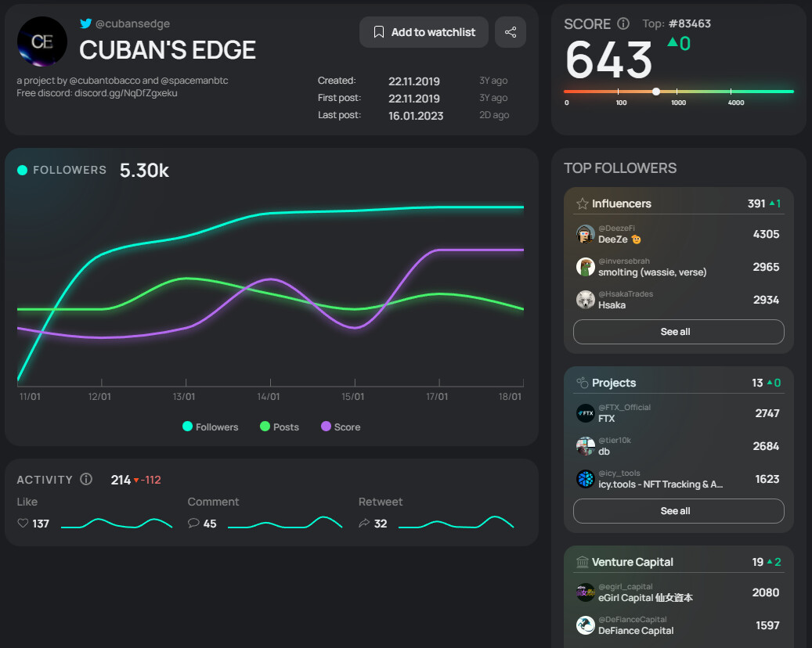Add CUBAN'S EDGE to watchlist
This screenshot has height=648, width=812.
pyautogui.click(x=424, y=32)
